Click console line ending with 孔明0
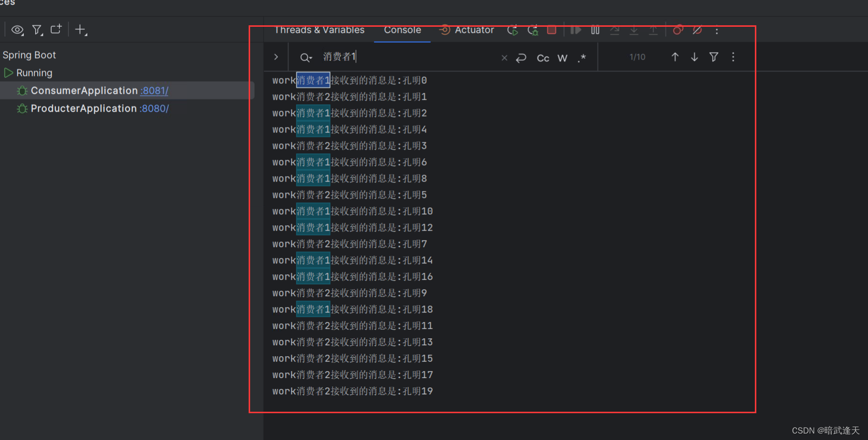868x440 pixels. tap(349, 80)
